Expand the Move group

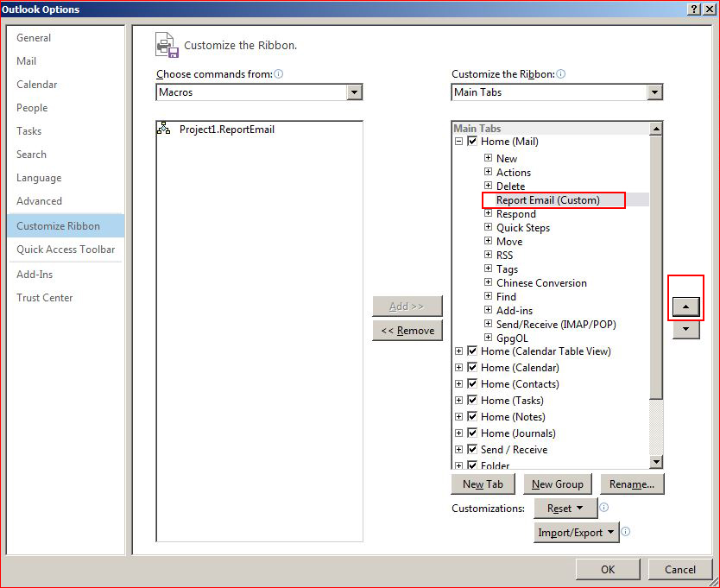[488, 241]
